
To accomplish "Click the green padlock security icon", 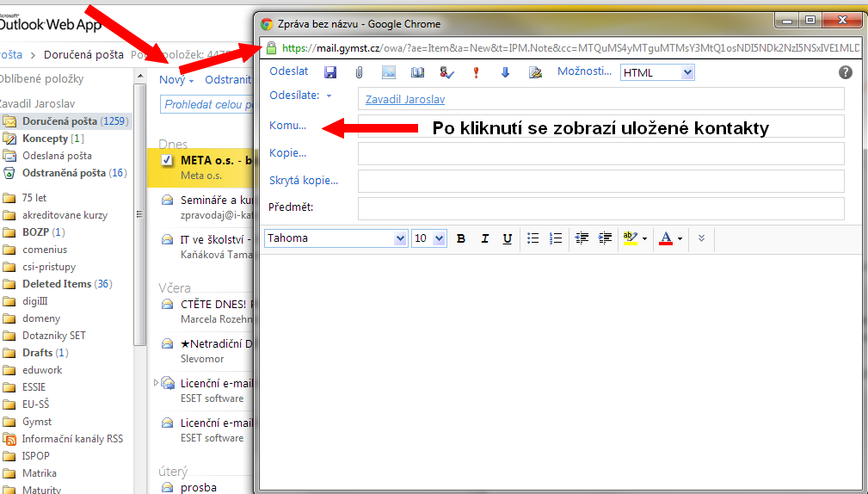I will tap(271, 47).
